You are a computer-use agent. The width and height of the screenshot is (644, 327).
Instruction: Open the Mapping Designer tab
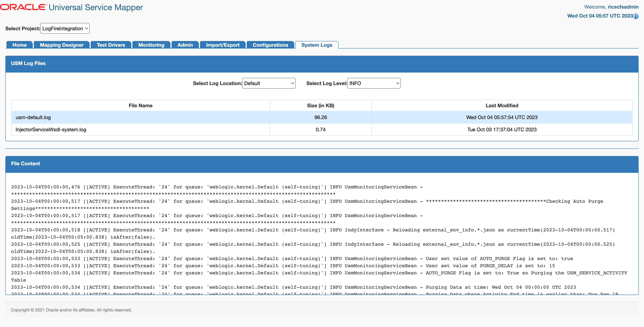pos(62,45)
